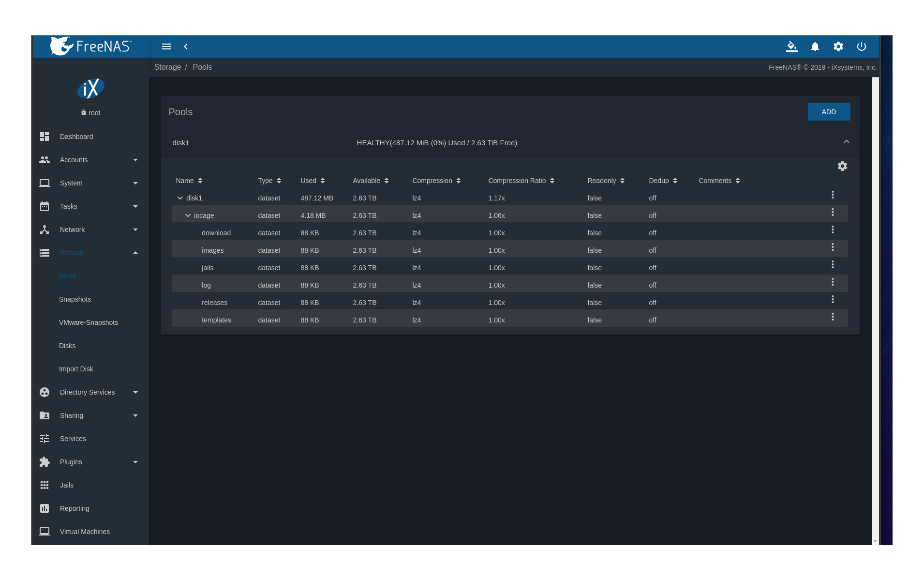
Task: Sort datasets by Name column
Action: tap(189, 181)
